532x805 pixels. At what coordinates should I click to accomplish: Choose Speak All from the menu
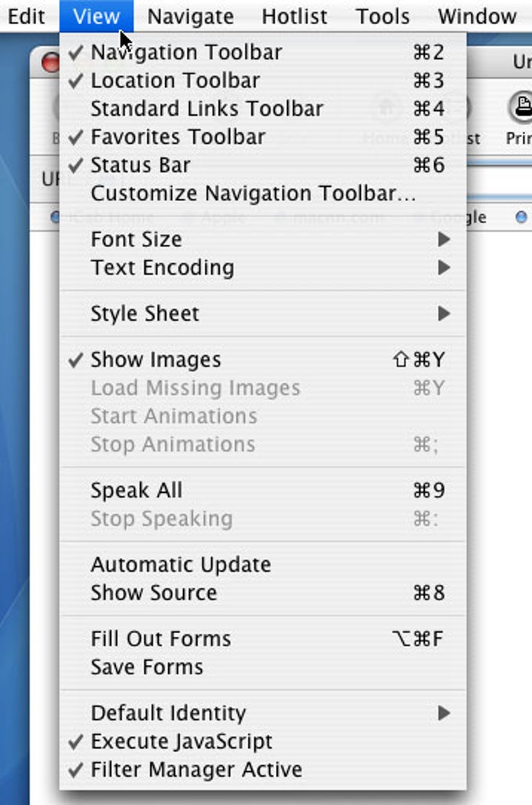pos(263,491)
